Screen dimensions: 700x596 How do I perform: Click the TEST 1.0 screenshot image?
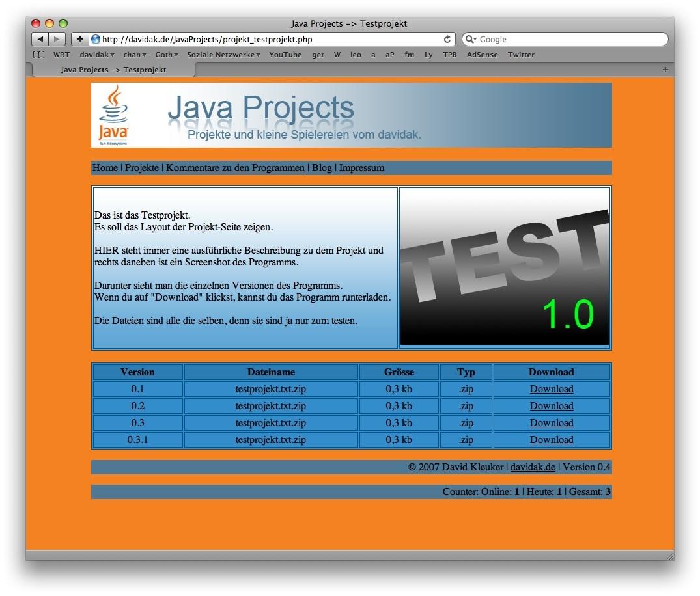tap(505, 267)
